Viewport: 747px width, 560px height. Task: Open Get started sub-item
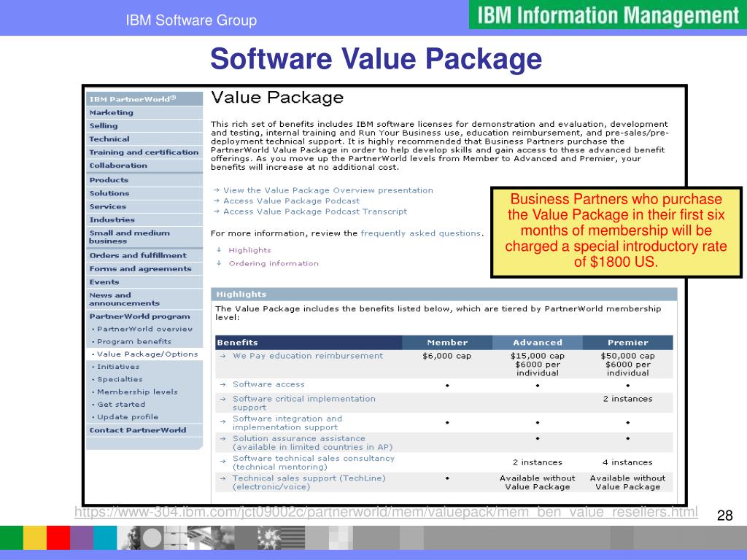[x=121, y=404]
